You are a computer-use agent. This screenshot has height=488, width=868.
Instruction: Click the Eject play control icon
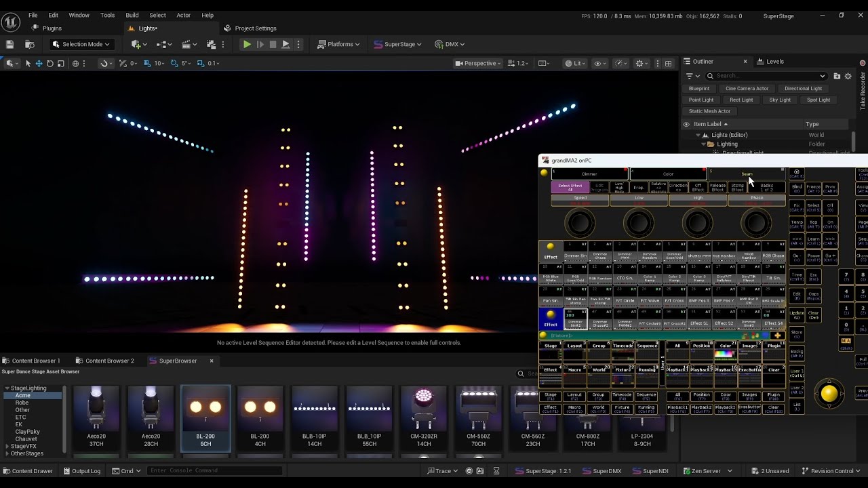(285, 44)
